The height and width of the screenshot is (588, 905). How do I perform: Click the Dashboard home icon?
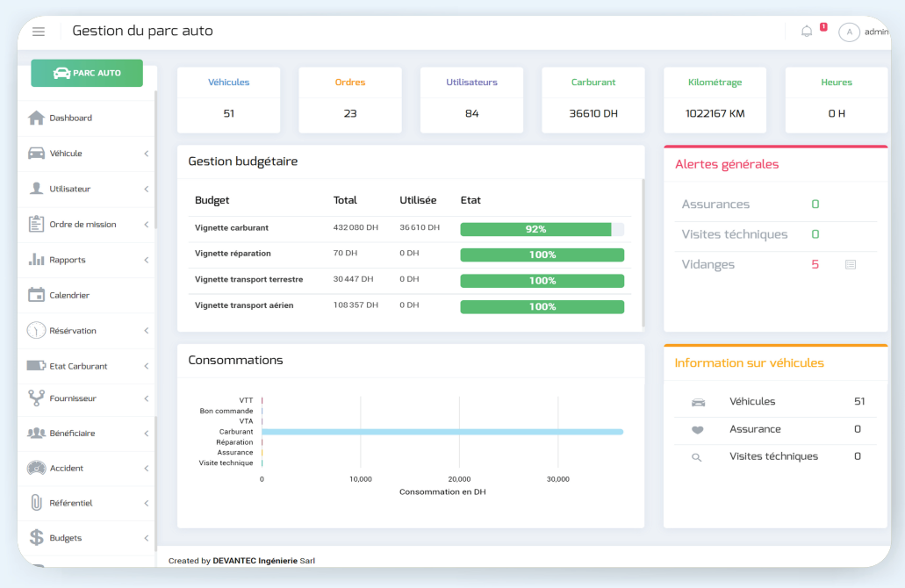tap(36, 118)
